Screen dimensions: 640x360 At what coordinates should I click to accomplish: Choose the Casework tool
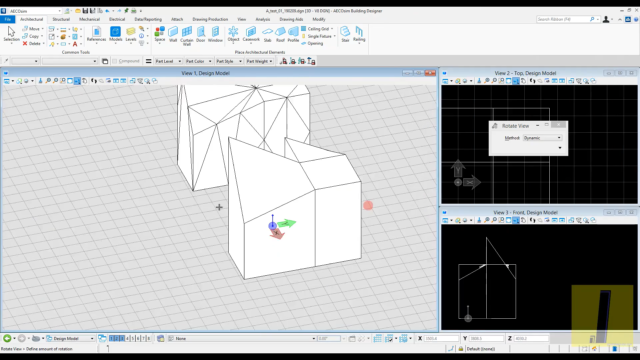251,34
